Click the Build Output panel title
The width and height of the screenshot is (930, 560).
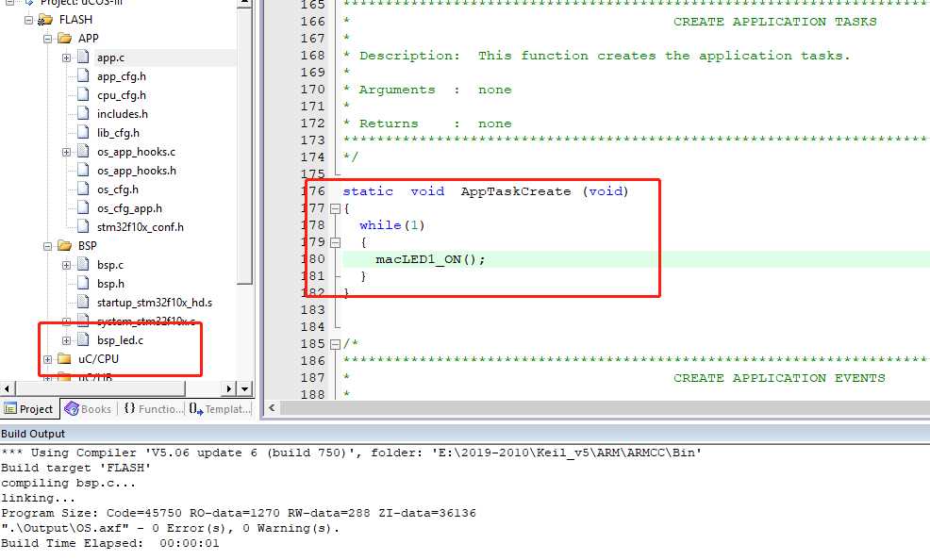[x=33, y=434]
